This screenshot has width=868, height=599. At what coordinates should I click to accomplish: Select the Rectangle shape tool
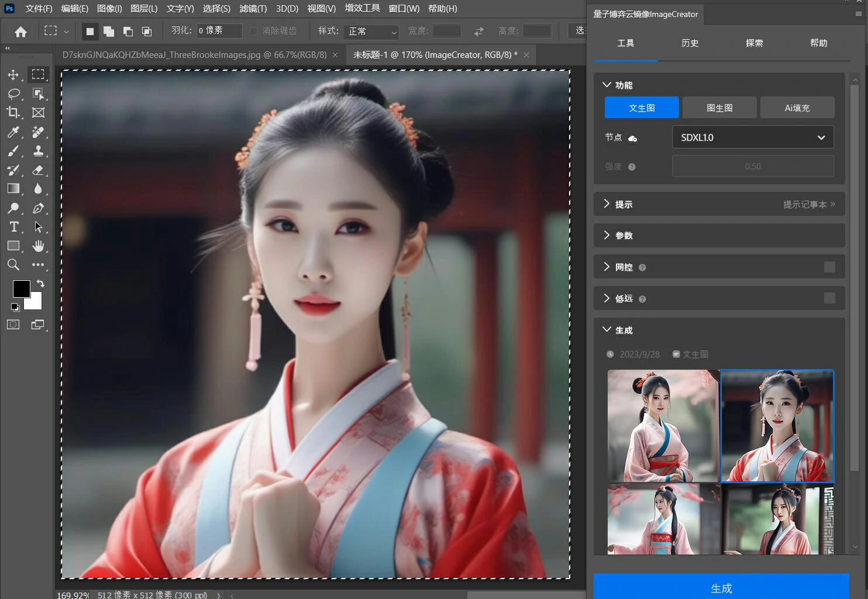(13, 246)
